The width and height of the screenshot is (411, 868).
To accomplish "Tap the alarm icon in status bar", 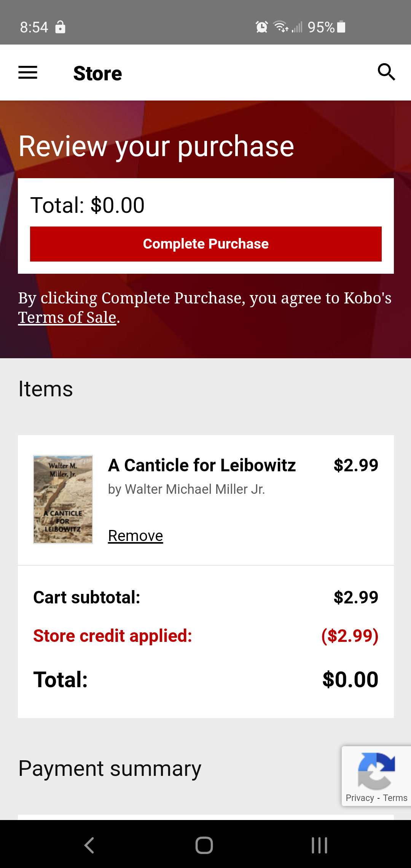I will point(261,27).
